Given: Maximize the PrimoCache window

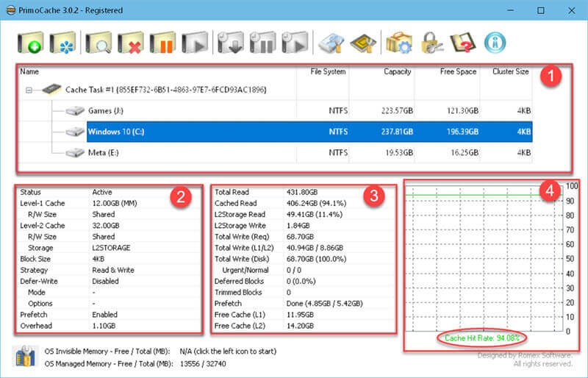Looking at the screenshot, I should pos(541,10).
